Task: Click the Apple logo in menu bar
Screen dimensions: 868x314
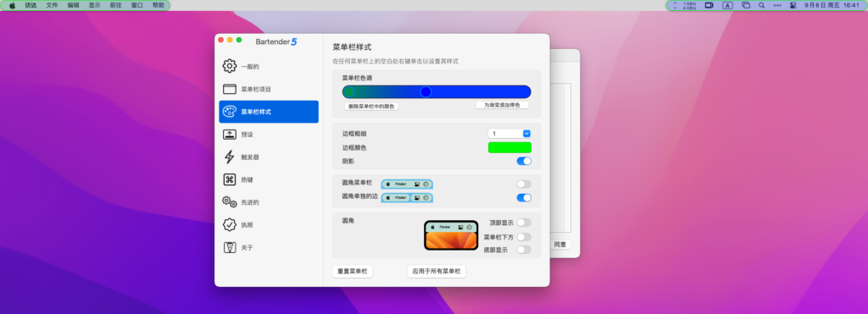Action: [12, 5]
